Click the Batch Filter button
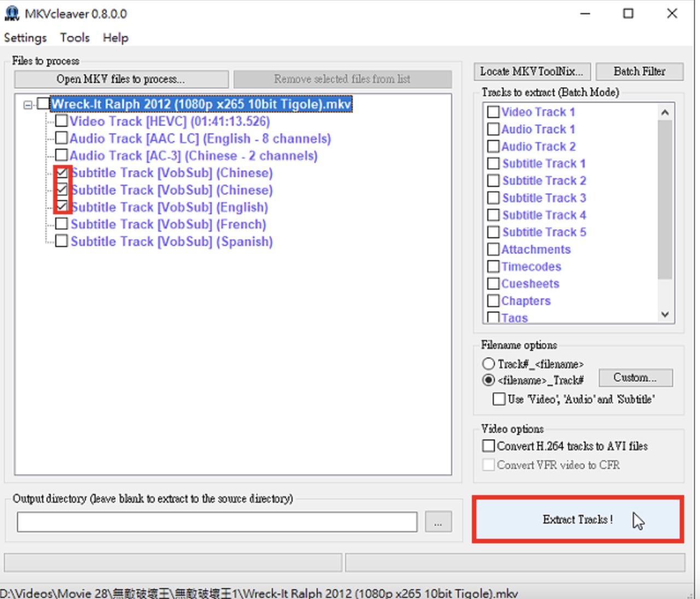The image size is (700, 599). click(x=639, y=72)
